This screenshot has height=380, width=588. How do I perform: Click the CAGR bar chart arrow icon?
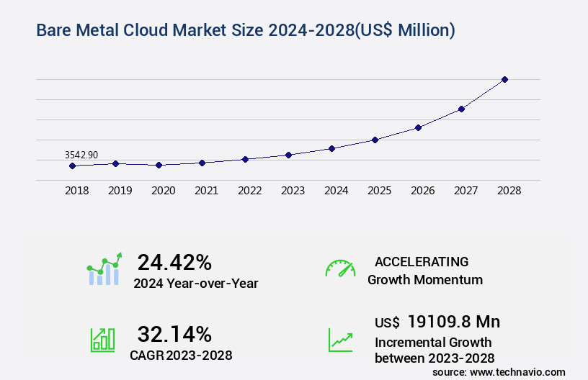pos(102,340)
